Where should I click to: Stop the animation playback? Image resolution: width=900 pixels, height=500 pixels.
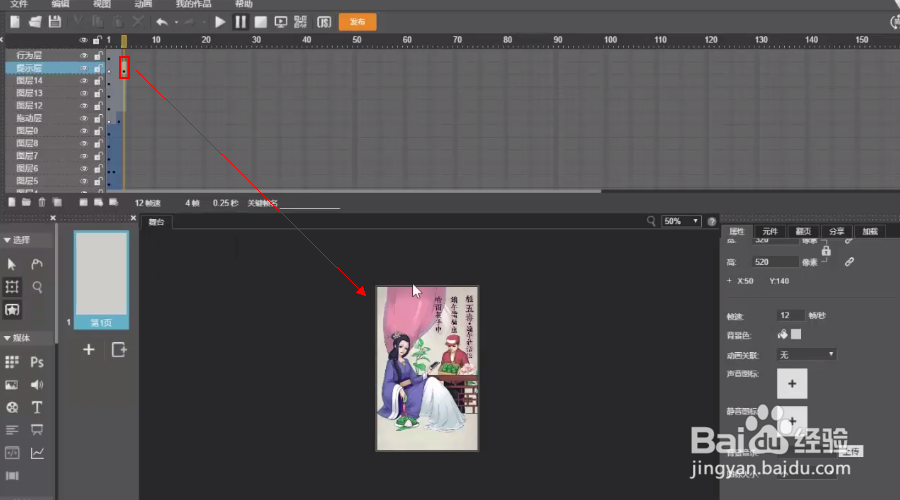(261, 22)
